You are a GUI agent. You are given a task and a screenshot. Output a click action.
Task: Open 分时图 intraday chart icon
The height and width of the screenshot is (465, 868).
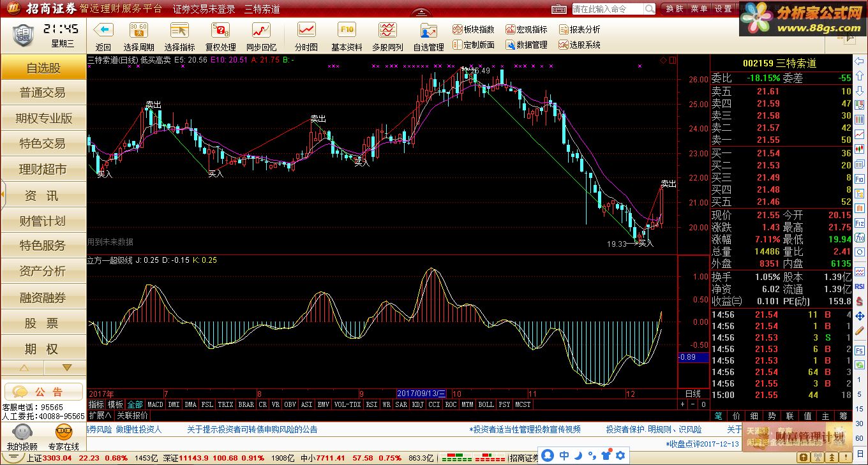(306, 30)
